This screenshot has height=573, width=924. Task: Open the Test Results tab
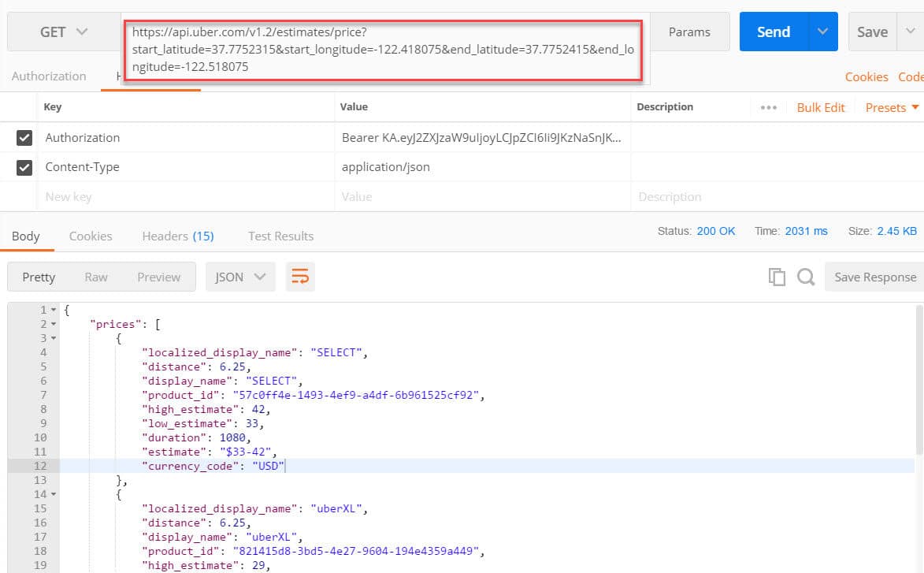click(280, 236)
